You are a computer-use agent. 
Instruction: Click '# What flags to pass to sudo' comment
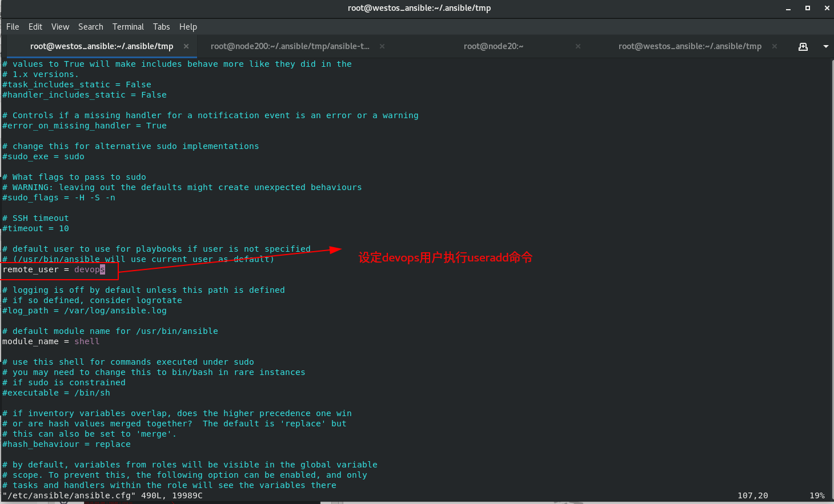pyautogui.click(x=74, y=177)
